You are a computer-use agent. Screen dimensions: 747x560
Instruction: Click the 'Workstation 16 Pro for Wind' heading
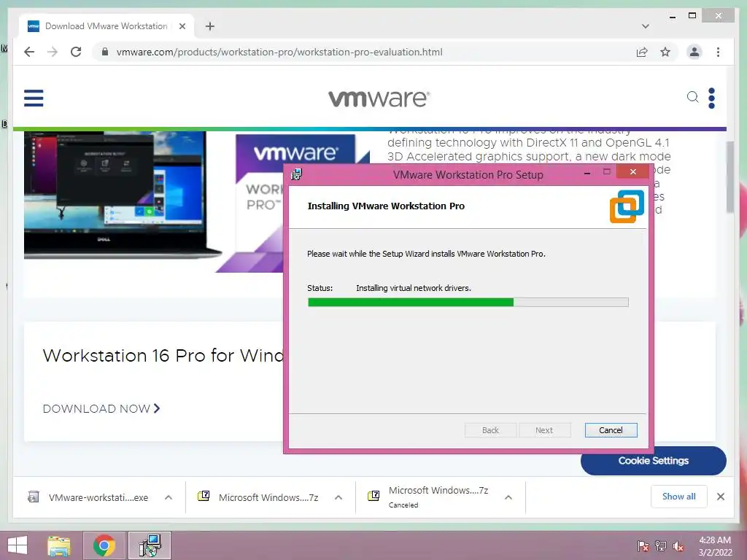[x=163, y=356]
